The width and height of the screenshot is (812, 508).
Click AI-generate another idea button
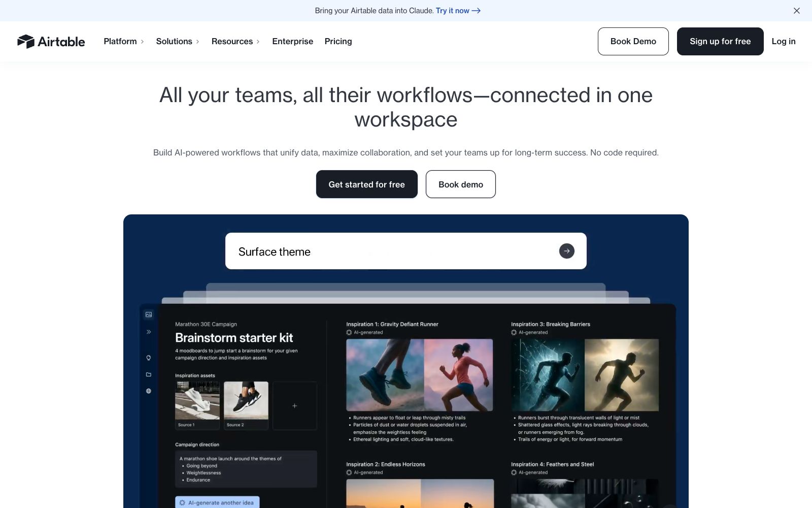[217, 502]
